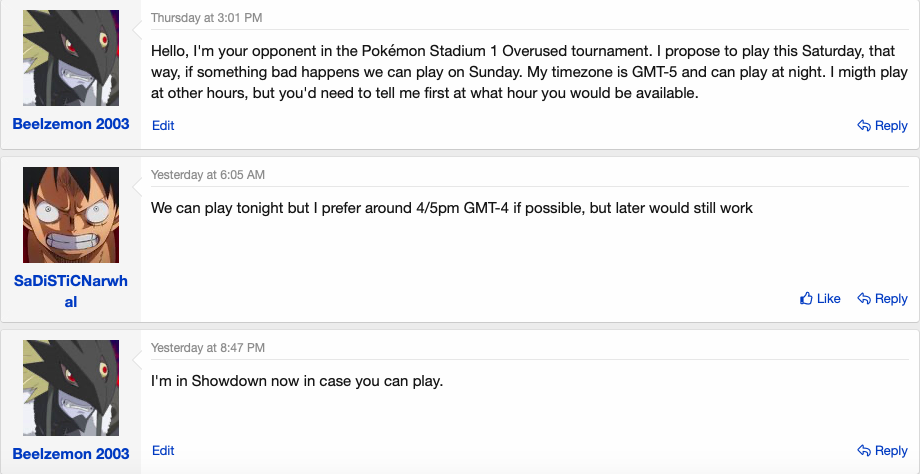Viewport: 920px width, 474px height.
Task: Click the reply arrow icon on the 8:47 PM post
Action: [864, 451]
